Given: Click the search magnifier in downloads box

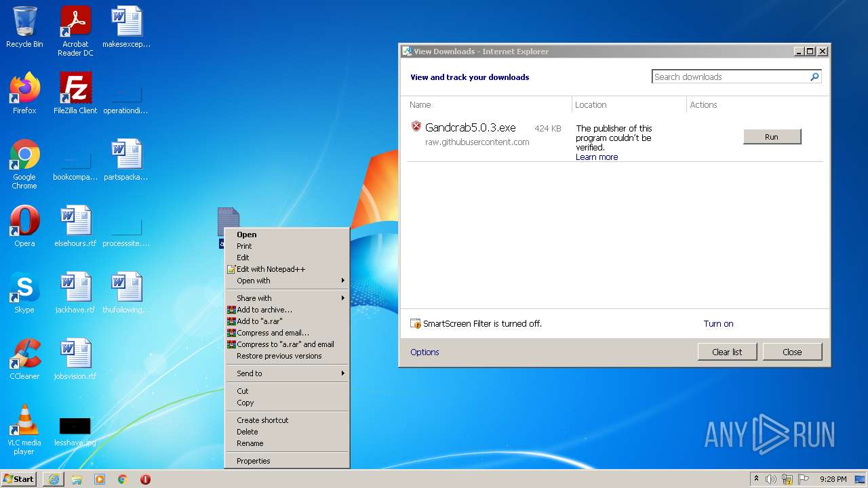Looking at the screenshot, I should [814, 77].
